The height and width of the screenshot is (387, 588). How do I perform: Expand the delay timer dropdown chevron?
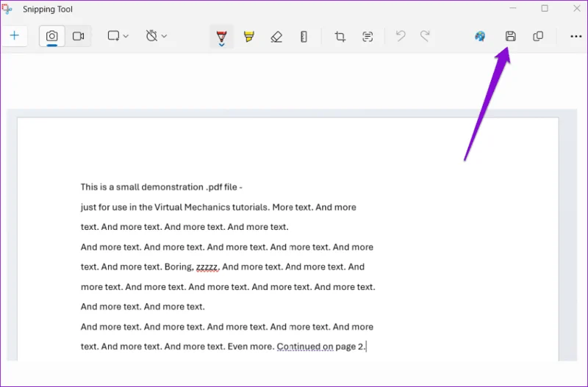(x=164, y=36)
